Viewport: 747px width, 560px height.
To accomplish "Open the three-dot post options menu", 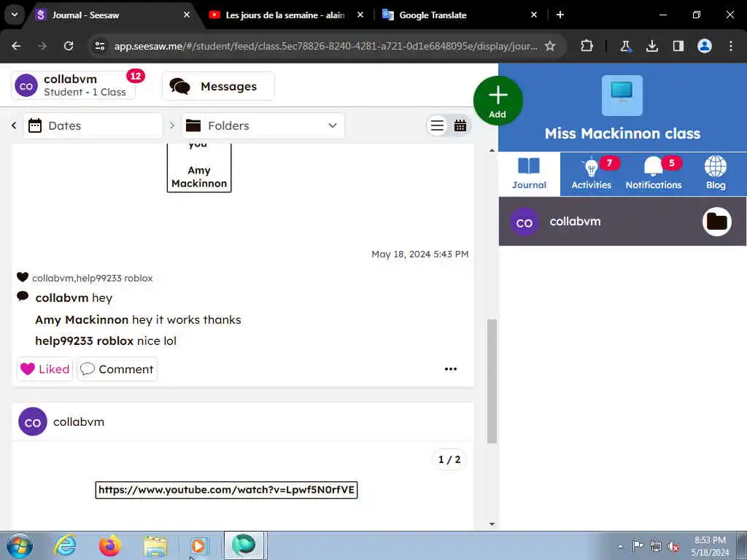I will click(451, 369).
